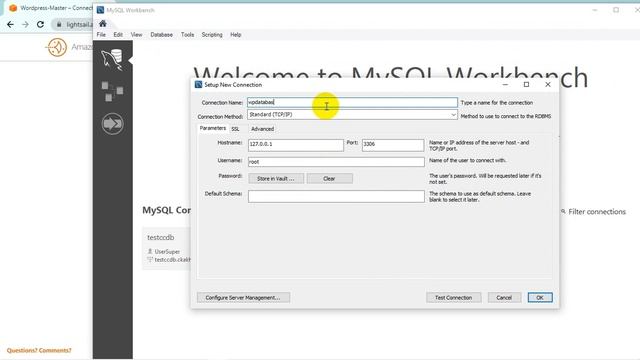640x360 pixels.
Task: Open the Scripting menu
Action: [212, 35]
